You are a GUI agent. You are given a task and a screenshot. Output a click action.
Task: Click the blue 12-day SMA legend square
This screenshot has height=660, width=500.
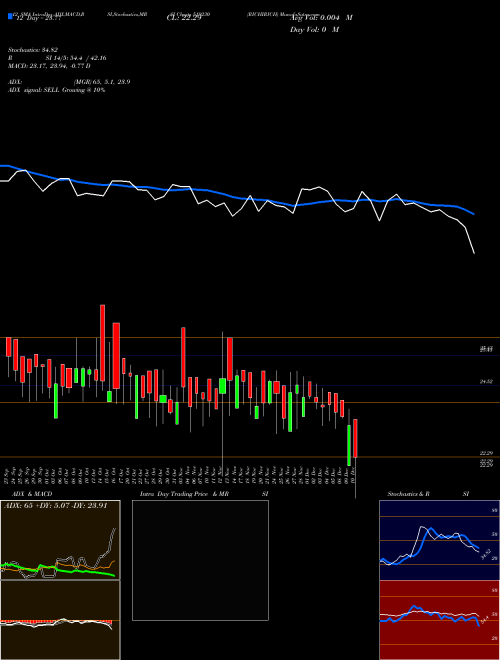[x=11, y=16]
